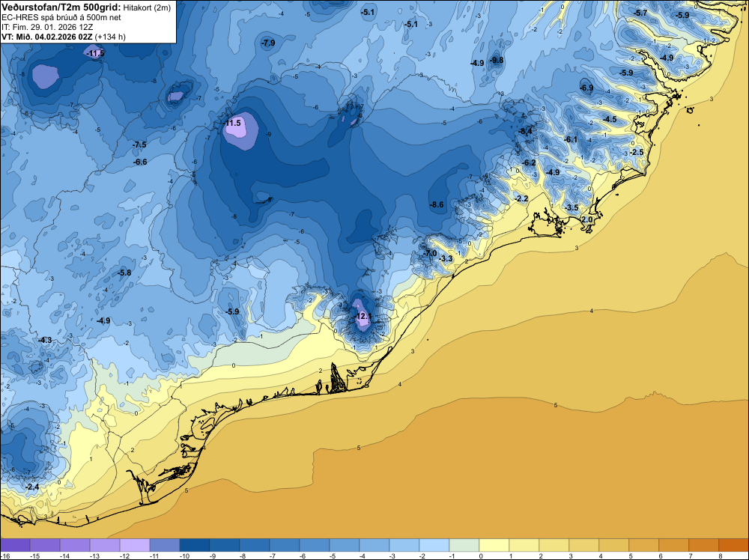Click the 2.0 coastal temperature value
Image resolution: width=749 pixels, height=560 pixels.
(587, 219)
